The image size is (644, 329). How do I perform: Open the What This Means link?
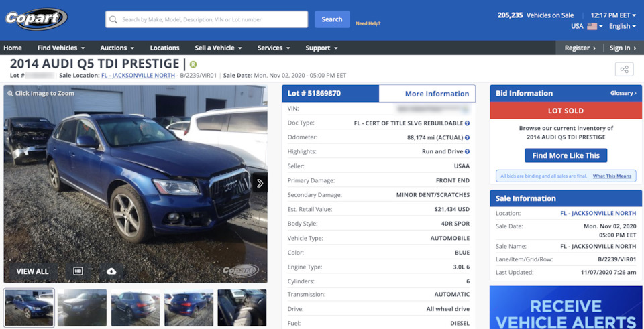tap(612, 176)
